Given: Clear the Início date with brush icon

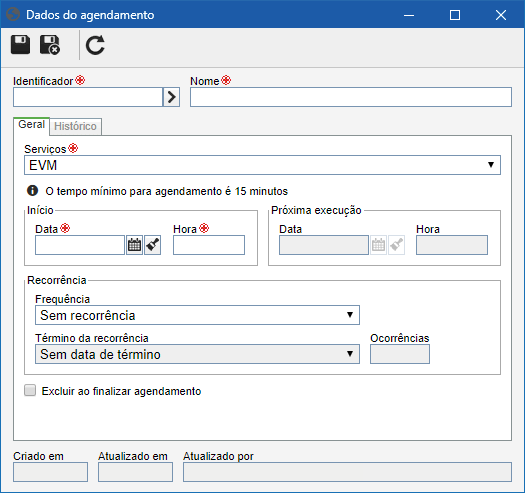Looking at the screenshot, I should point(153,245).
